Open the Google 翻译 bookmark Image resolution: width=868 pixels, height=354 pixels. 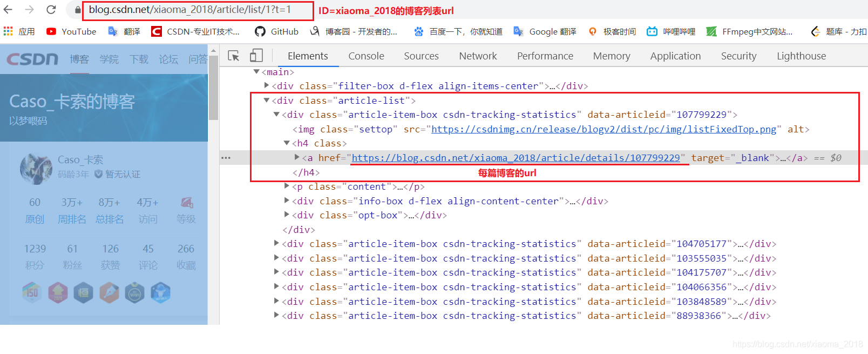(x=545, y=31)
